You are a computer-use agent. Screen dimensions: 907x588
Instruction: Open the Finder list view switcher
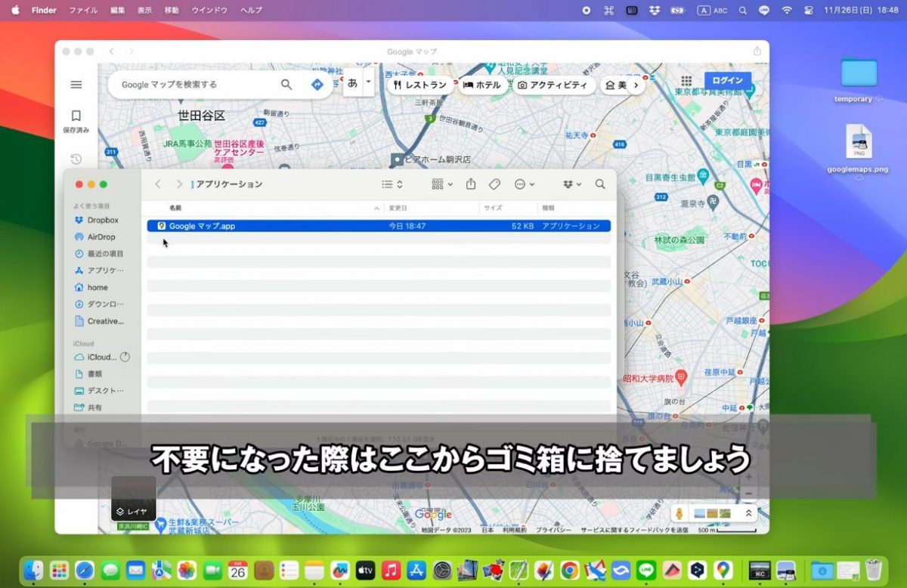click(392, 184)
